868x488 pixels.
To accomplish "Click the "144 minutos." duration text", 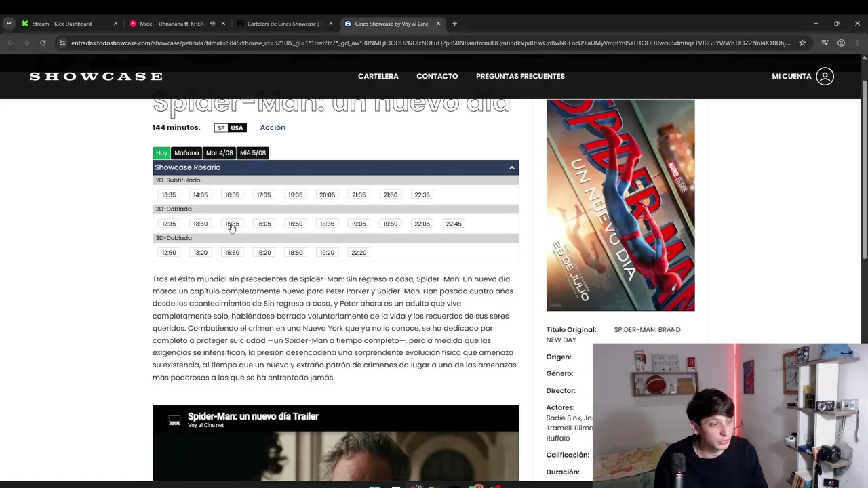I will [x=176, y=127].
